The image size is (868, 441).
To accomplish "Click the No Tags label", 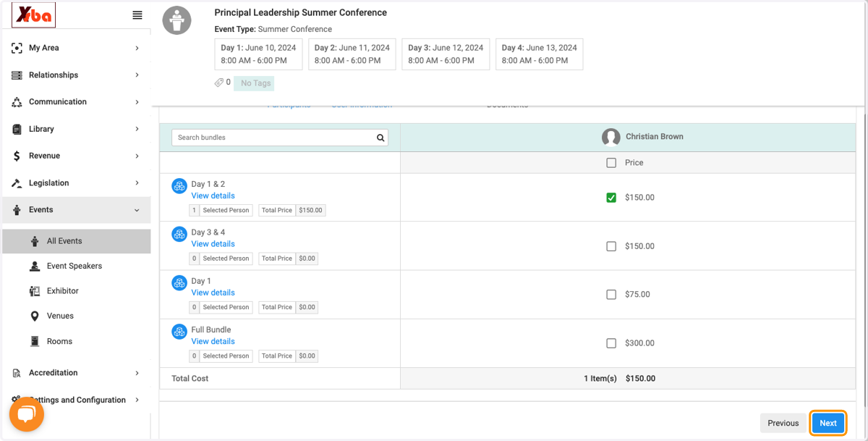I will pos(255,83).
